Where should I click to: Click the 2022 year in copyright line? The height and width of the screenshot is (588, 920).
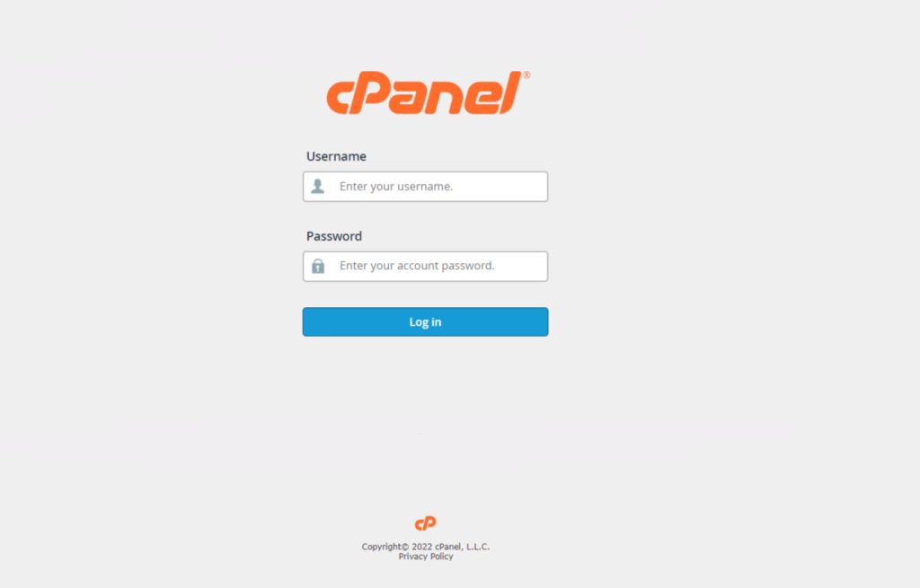coord(422,547)
